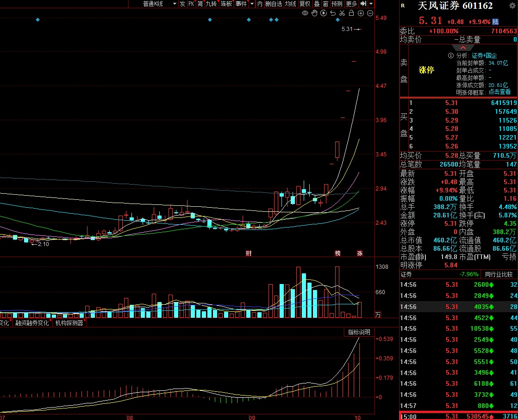Click the 指标说明 button

[x=359, y=332]
